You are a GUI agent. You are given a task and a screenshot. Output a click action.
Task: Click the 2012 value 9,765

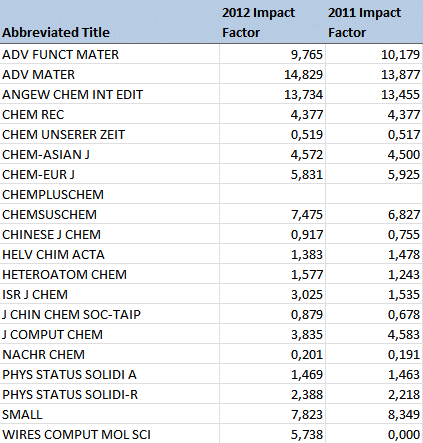pos(307,55)
